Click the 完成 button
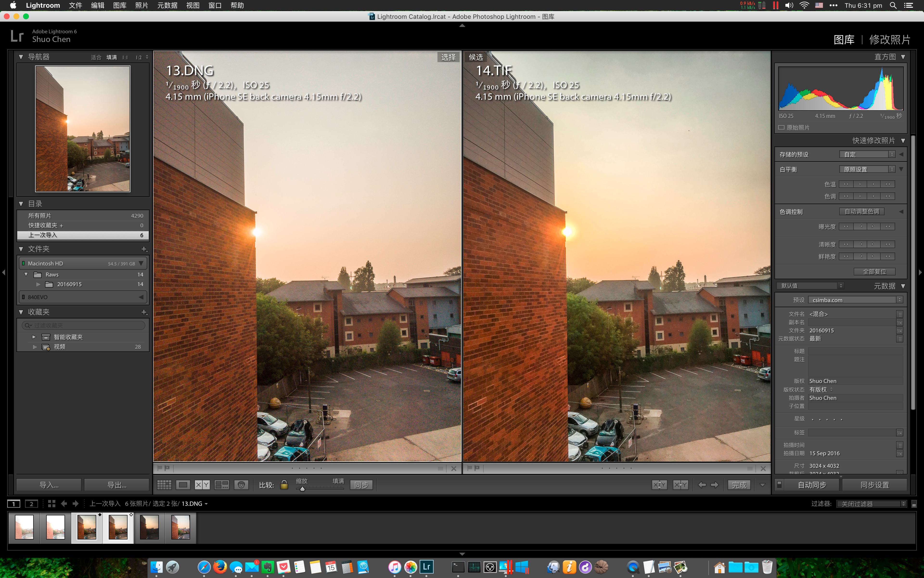924x578 pixels. (x=739, y=485)
